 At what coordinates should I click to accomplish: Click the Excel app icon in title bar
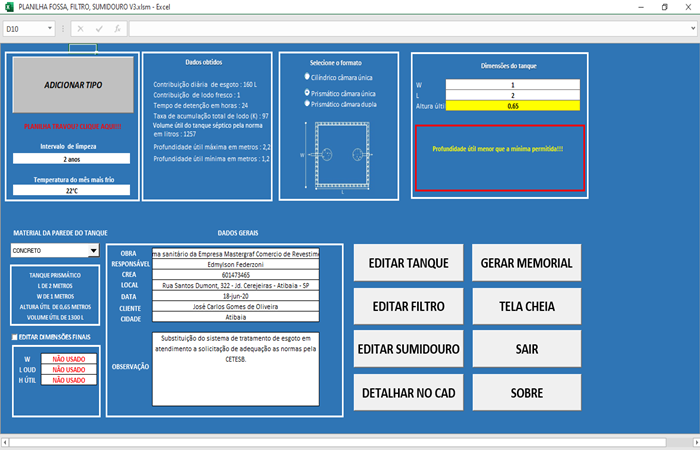(9, 6)
